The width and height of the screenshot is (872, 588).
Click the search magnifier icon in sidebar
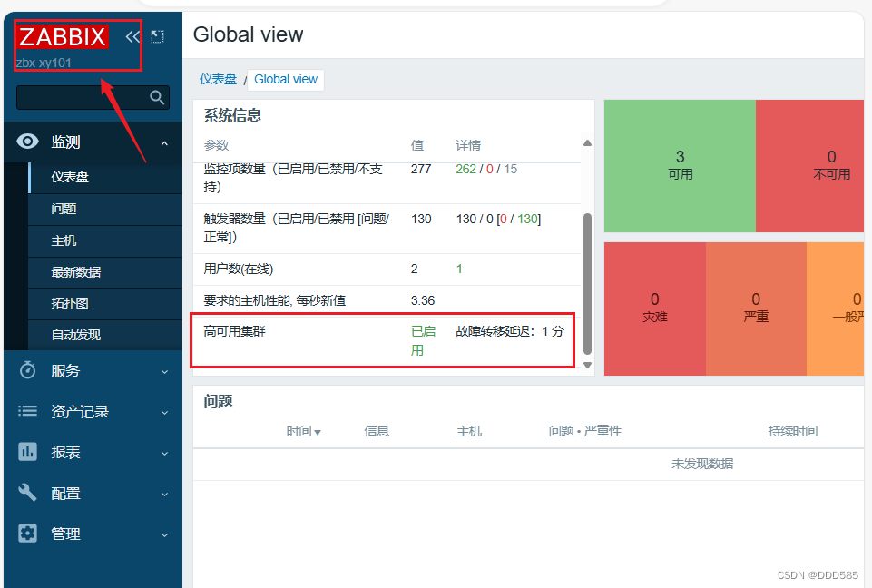(156, 97)
